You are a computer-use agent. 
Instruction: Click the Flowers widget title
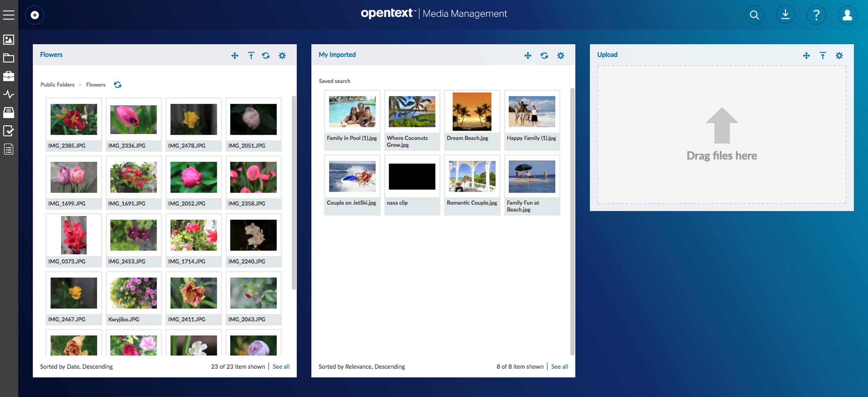click(x=51, y=54)
